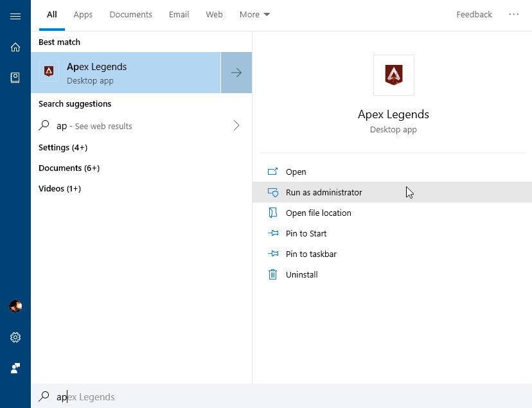This screenshot has height=408, width=532.
Task: Select Pin to taskbar option
Action: point(311,254)
